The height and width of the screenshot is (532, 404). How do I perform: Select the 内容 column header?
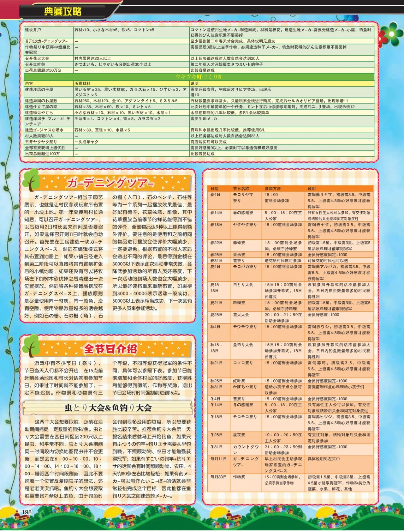[x=29, y=83]
